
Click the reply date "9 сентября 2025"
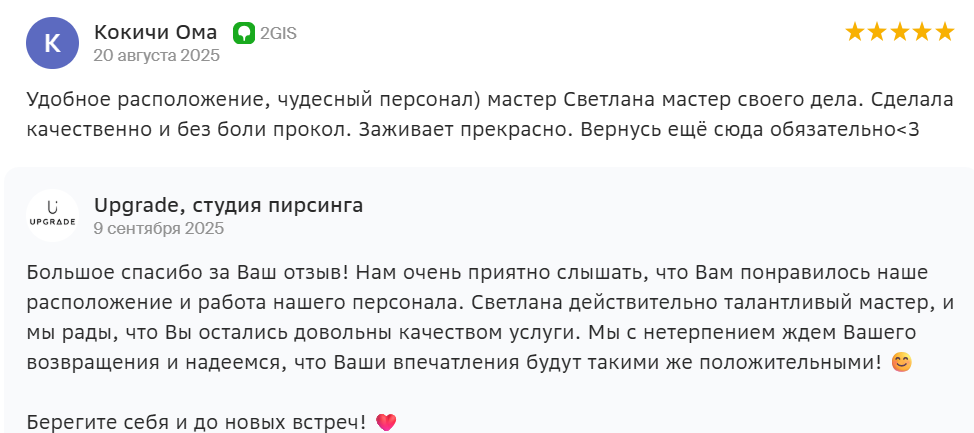[x=158, y=228]
